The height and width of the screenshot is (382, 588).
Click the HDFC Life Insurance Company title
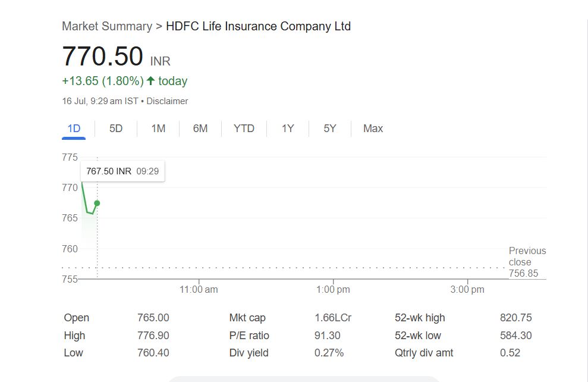[258, 26]
